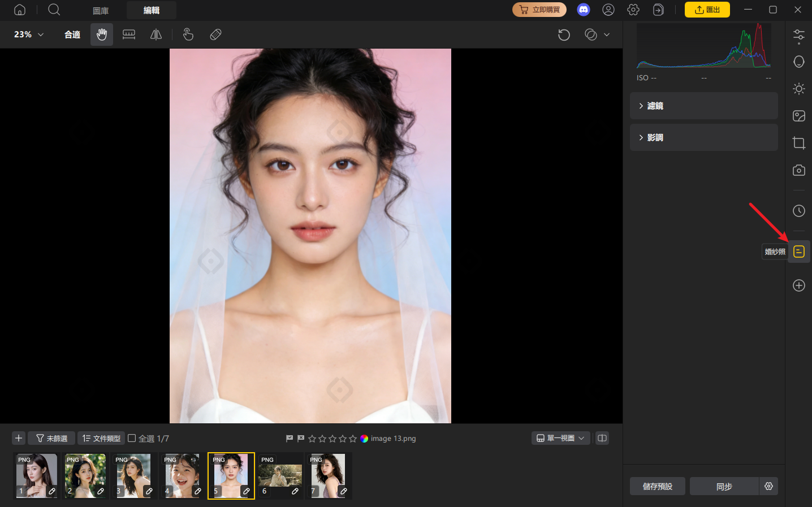812x507 pixels.
Task: Select the 婚紗照 preset icon
Action: click(799, 252)
